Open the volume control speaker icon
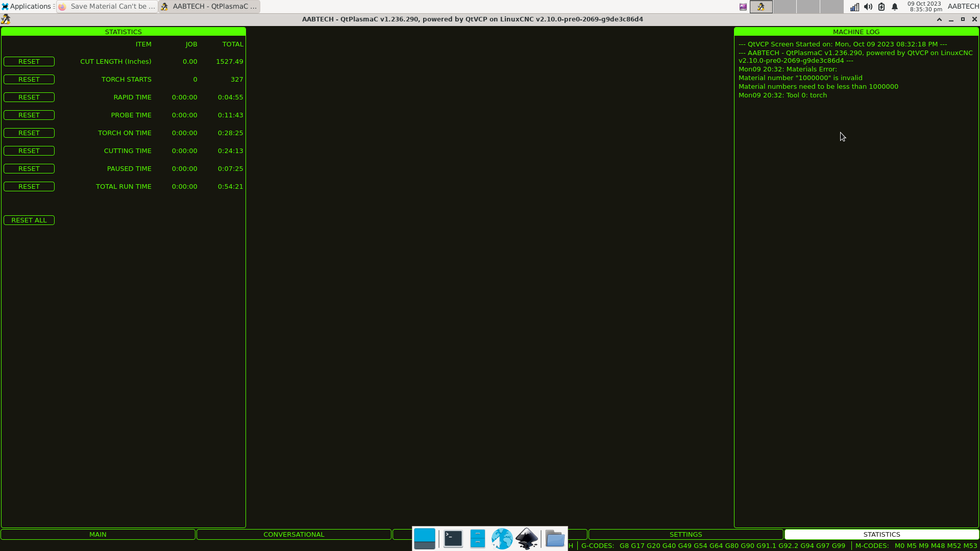 point(868,7)
